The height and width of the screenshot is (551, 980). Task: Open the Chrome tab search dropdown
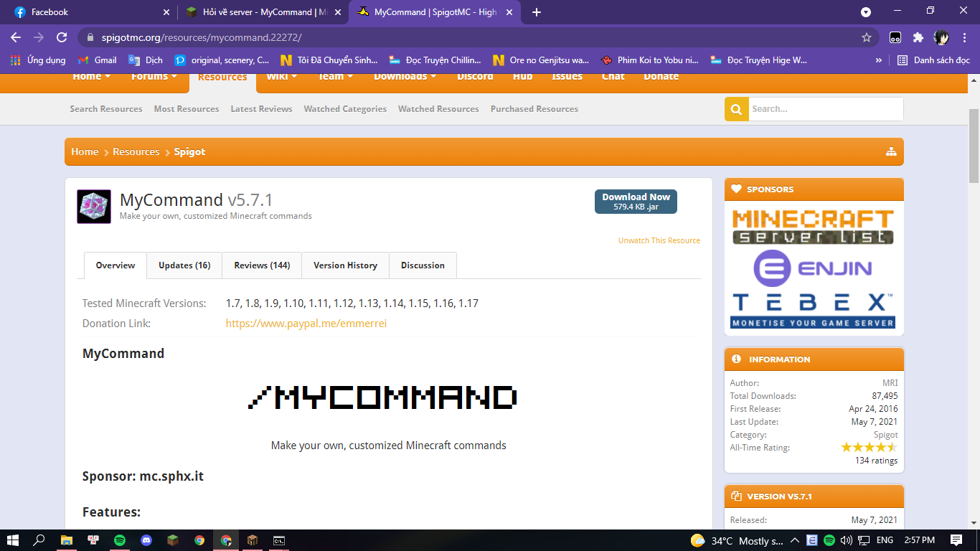click(x=866, y=12)
